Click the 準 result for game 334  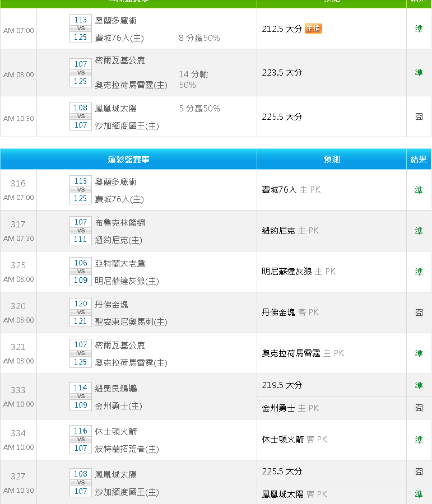419,440
